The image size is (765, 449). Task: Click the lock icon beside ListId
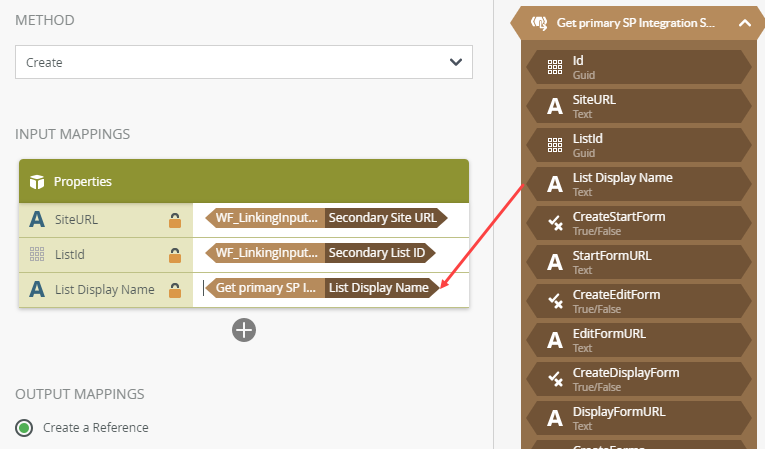click(174, 255)
